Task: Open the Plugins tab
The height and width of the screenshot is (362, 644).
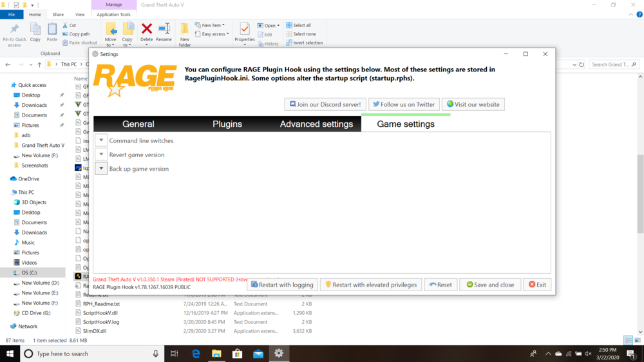Action: [227, 124]
